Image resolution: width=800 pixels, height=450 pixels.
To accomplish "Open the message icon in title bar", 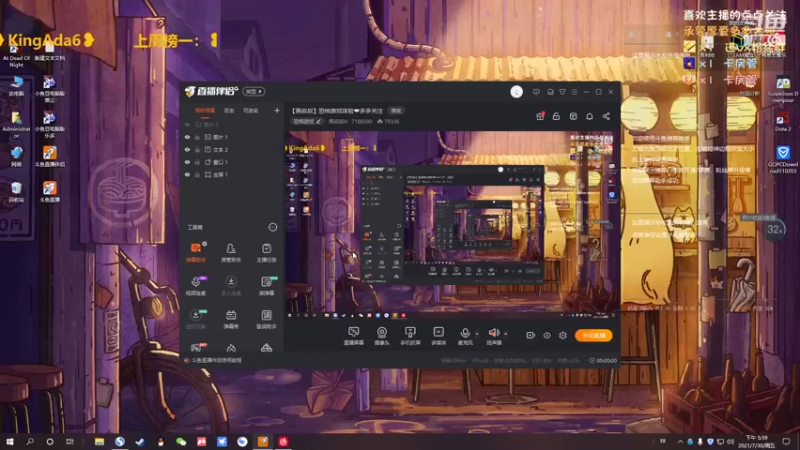I will 536,92.
